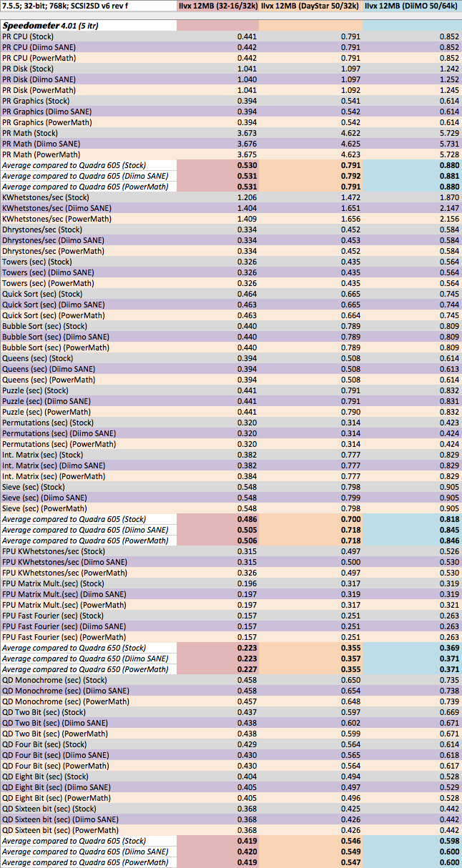Click the bold 0.530 average value
This screenshot has width=462, height=868.
[x=247, y=165]
